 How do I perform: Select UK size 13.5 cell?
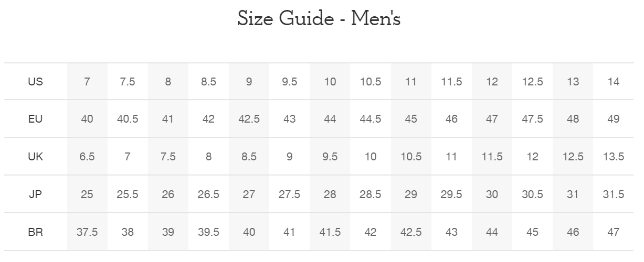pyautogui.click(x=613, y=157)
